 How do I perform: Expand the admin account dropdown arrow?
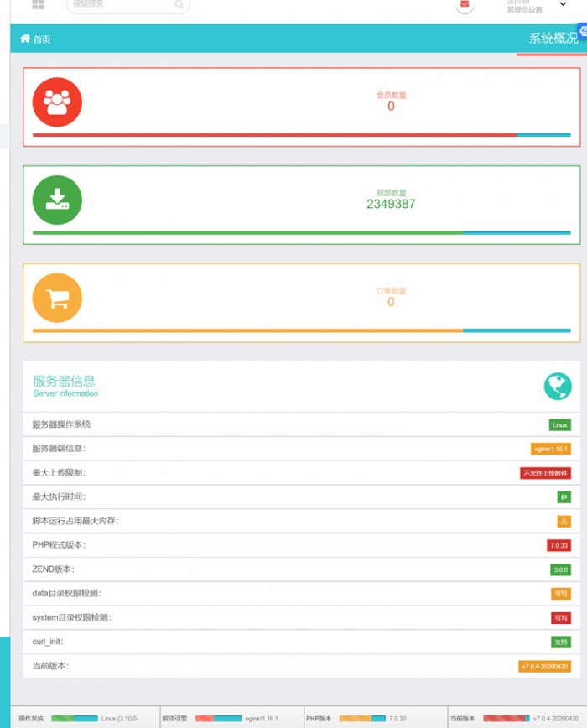coord(563,5)
